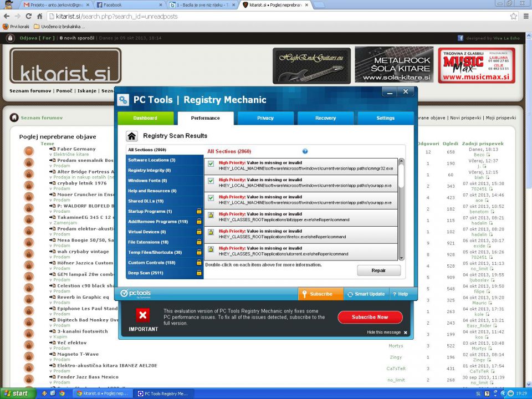Select All Sections (2860) category
The width and height of the screenshot is (532, 399).
pos(165,150)
